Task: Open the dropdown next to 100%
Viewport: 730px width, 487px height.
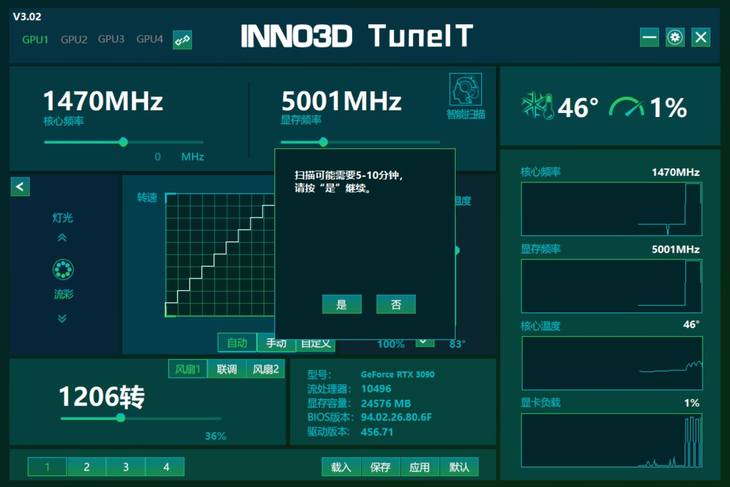Action: [x=424, y=341]
